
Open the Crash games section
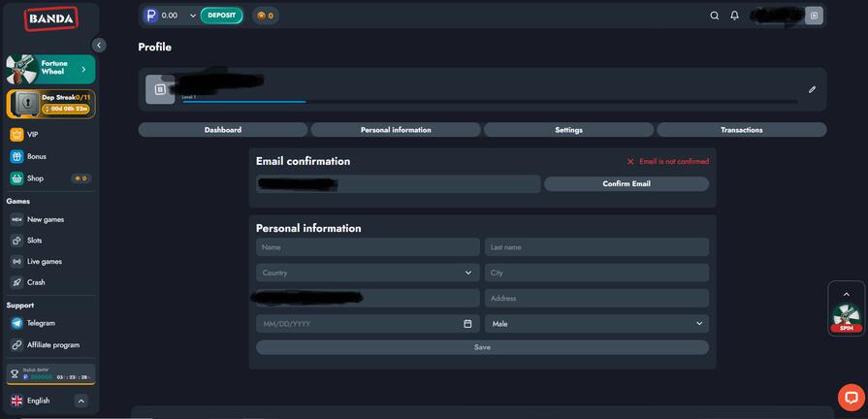(36, 282)
